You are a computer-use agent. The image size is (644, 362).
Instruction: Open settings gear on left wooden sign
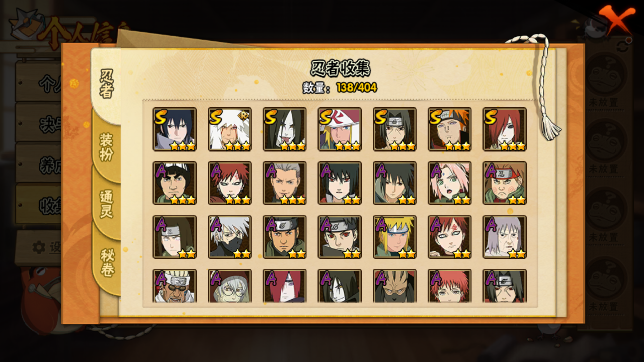coord(39,247)
